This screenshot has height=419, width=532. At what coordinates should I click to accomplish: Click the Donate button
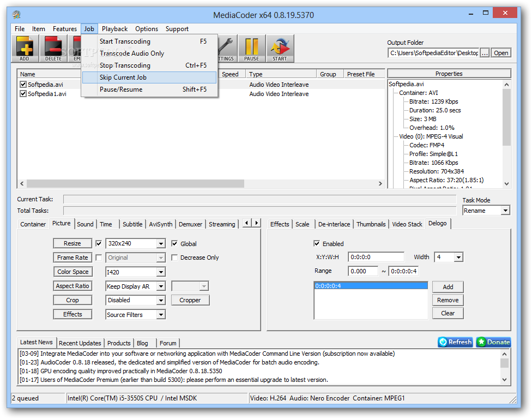pos(494,342)
